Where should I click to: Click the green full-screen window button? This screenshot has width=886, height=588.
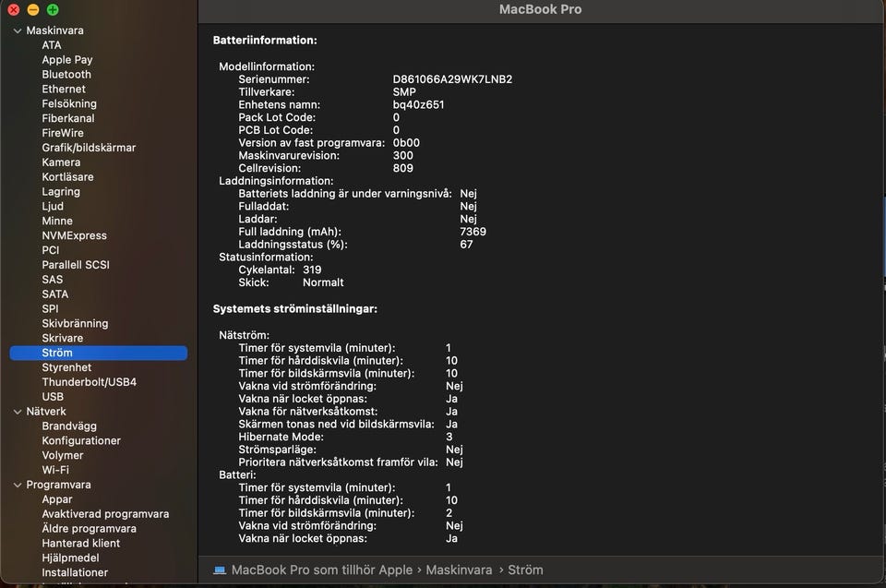(x=53, y=9)
